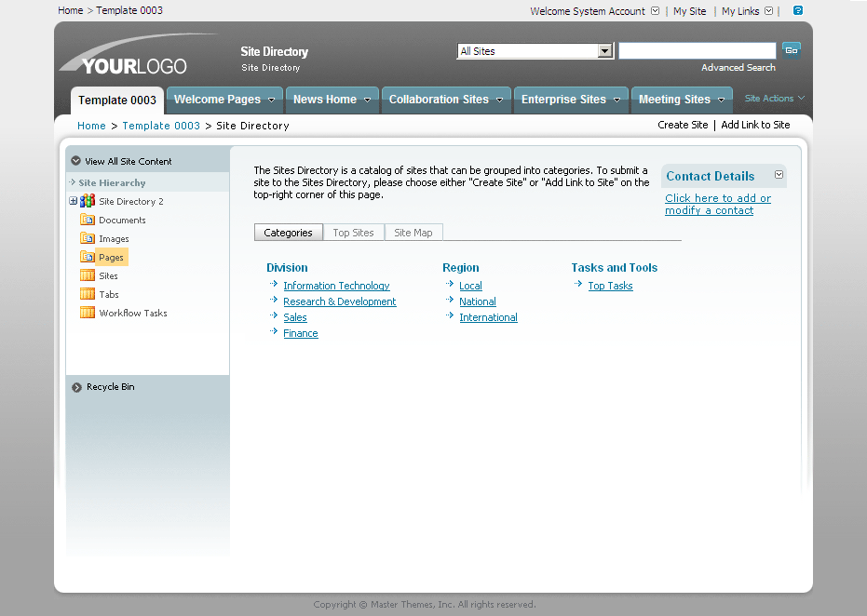Image resolution: width=867 pixels, height=616 pixels.
Task: Open the All Sites search scope dropdown
Action: [605, 51]
